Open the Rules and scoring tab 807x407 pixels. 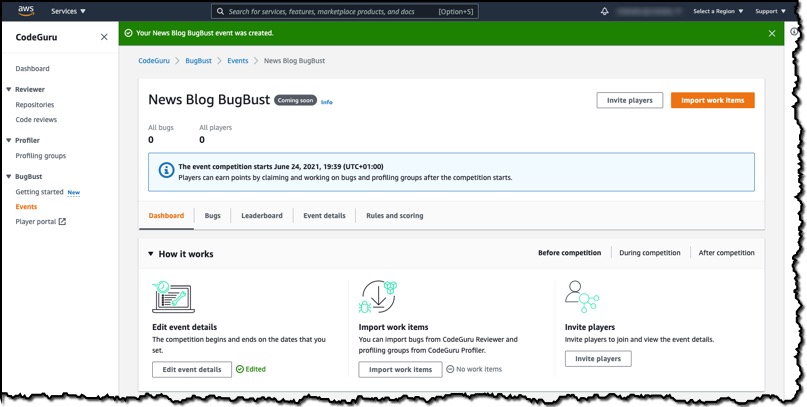395,216
